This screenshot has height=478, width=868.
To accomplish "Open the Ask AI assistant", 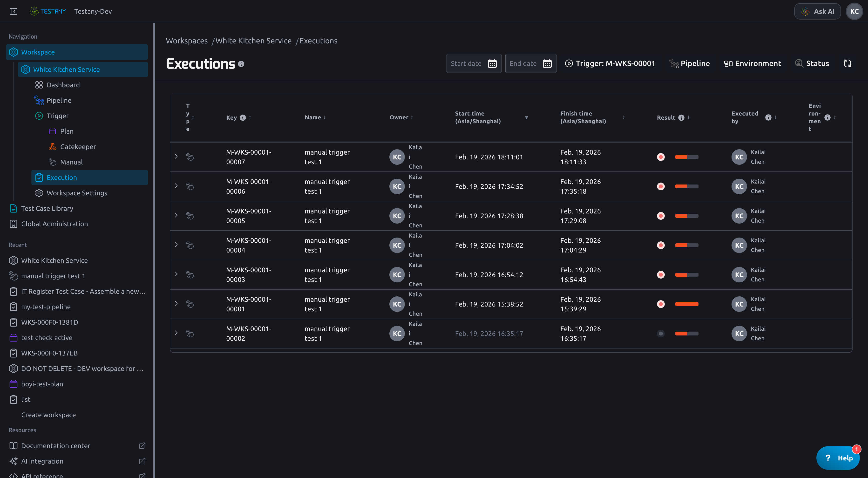I will [x=817, y=12].
